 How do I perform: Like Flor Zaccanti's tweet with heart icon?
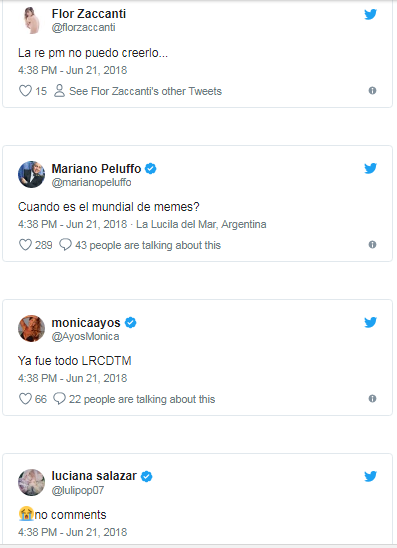coord(25,91)
